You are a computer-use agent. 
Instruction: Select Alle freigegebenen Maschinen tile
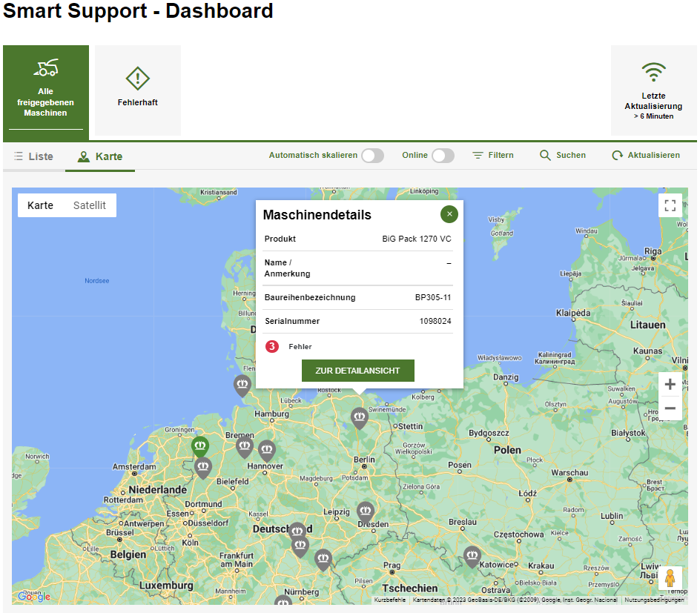point(46,90)
